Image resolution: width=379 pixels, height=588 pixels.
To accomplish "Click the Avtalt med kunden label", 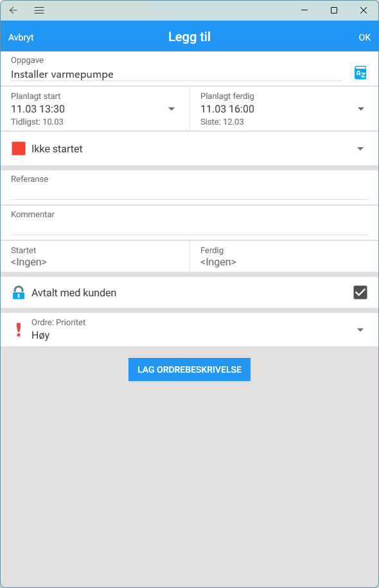I will point(74,293).
